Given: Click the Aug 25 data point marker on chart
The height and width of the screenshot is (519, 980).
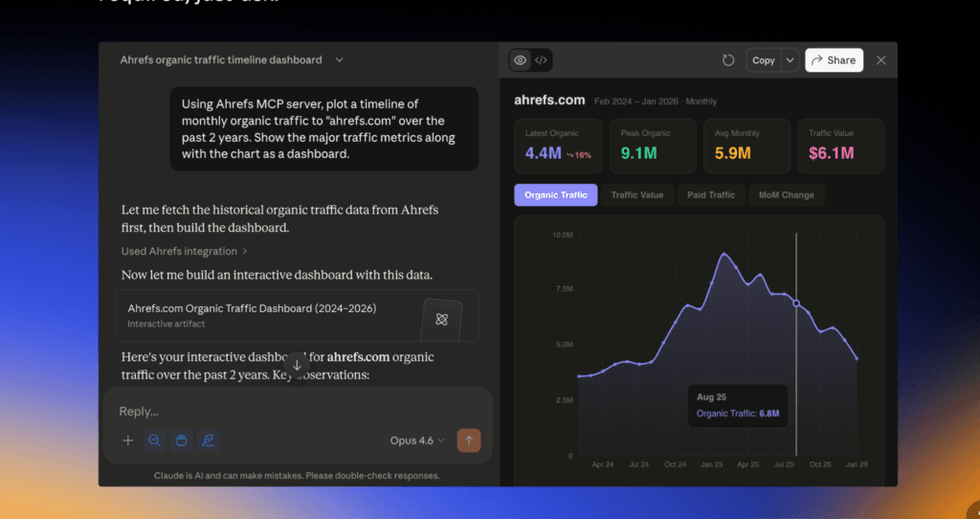Looking at the screenshot, I should [x=796, y=304].
